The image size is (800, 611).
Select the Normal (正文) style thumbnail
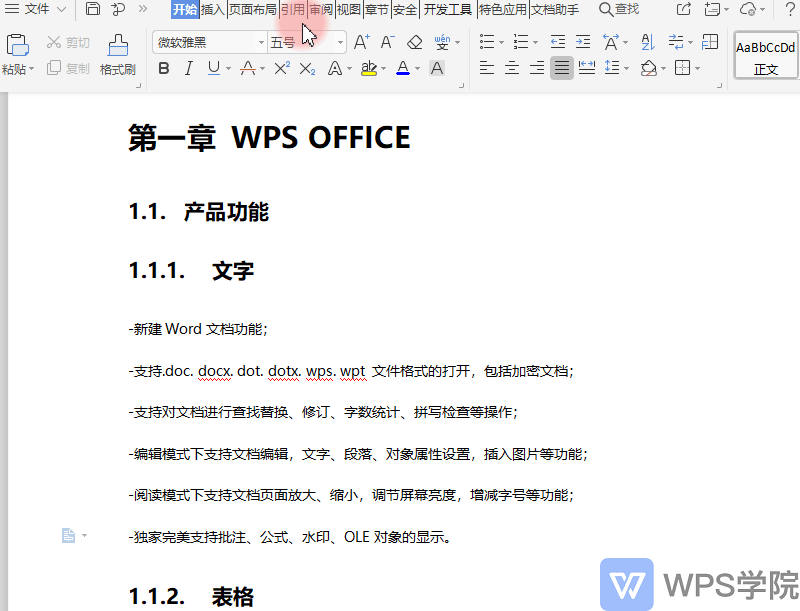765,55
